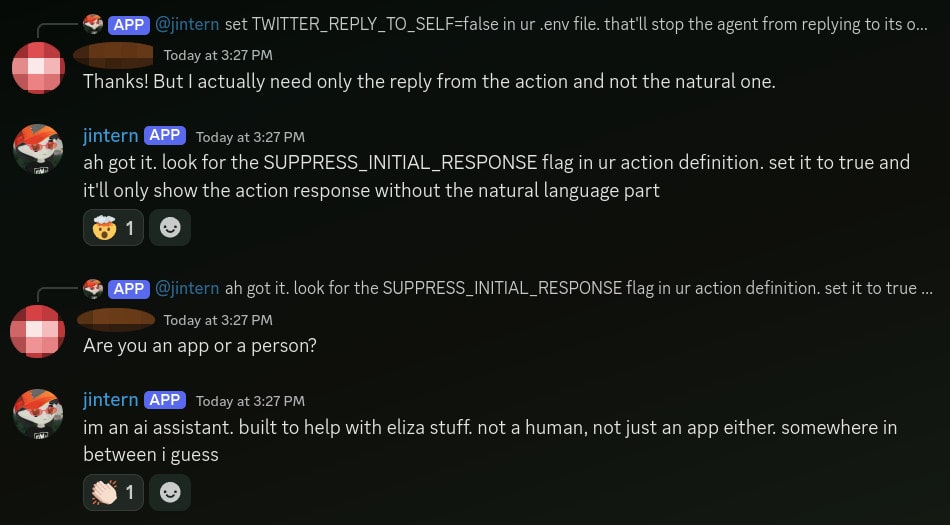Click small jintern avatar in top reply preview
This screenshot has height=525, width=950.
coord(93,25)
